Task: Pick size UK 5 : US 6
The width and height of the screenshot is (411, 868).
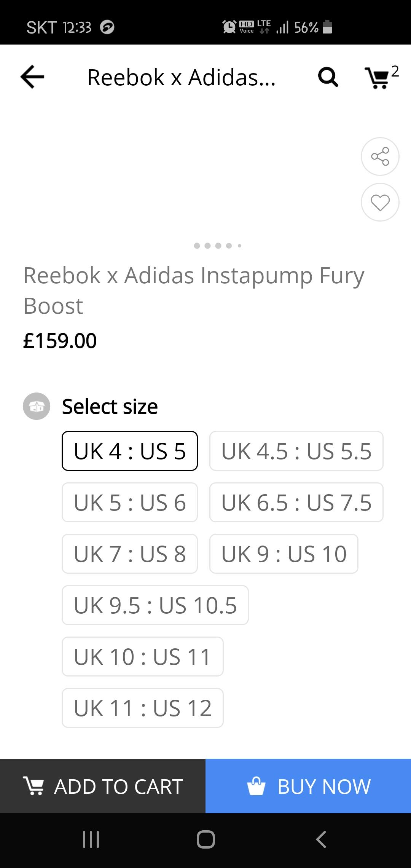Action: point(130,503)
